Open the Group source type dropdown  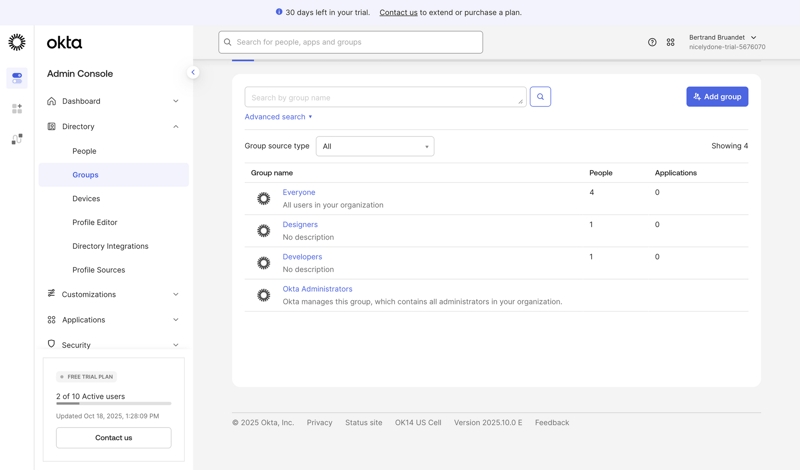(x=375, y=146)
